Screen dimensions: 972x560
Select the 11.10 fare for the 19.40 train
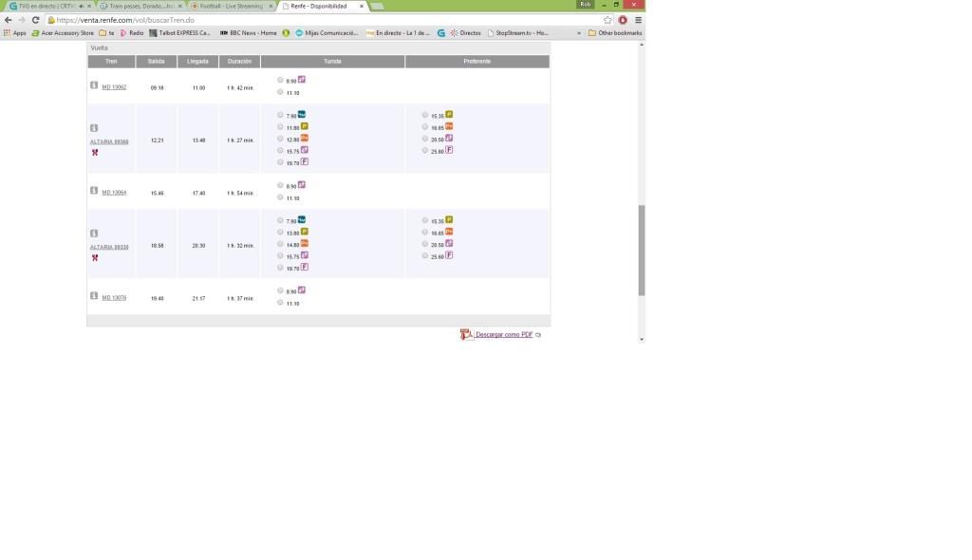tap(280, 303)
